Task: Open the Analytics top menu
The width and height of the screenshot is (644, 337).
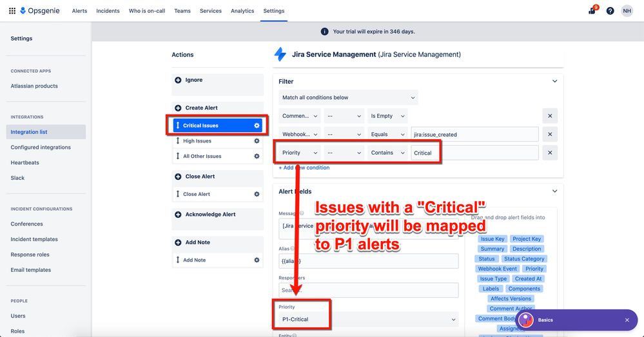Action: (242, 11)
